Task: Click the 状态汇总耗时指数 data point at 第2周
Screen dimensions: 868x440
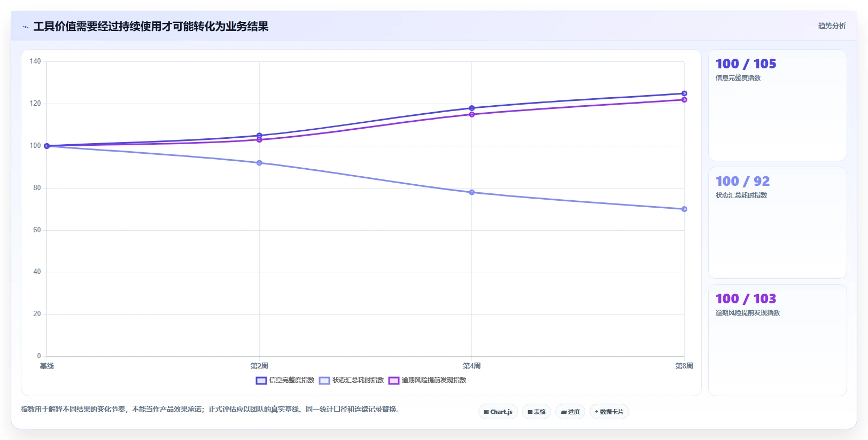Action: click(259, 163)
